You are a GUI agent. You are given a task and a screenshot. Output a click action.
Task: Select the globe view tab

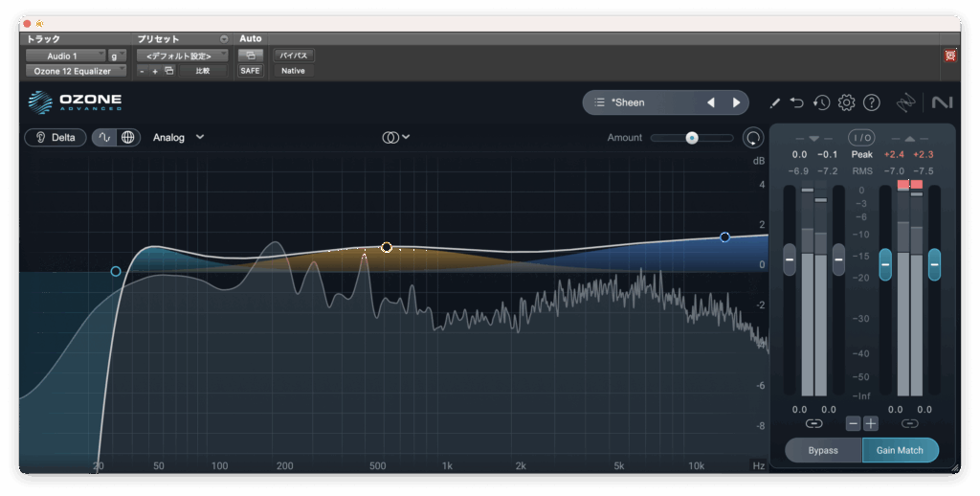(x=128, y=137)
